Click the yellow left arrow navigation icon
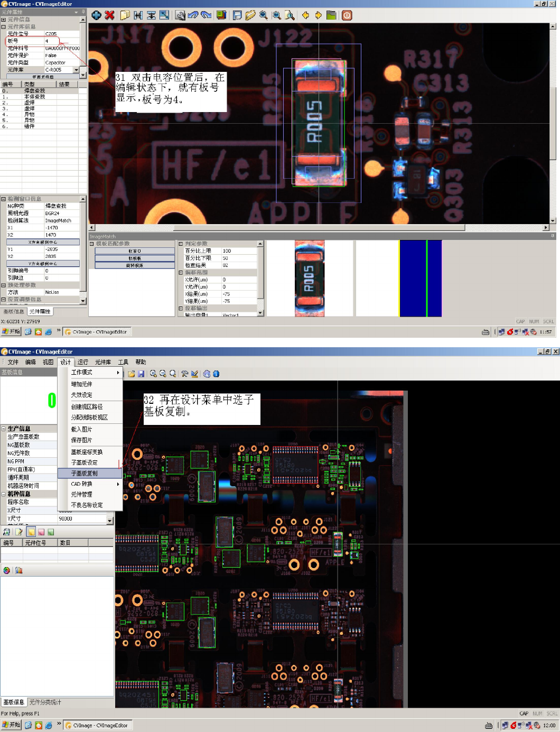Viewport: 560px width, 732px height. 305,15
